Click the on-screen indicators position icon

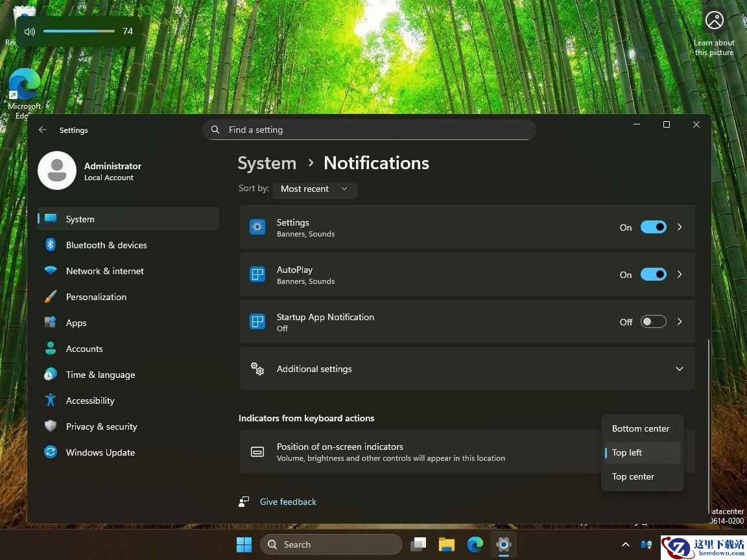click(257, 451)
